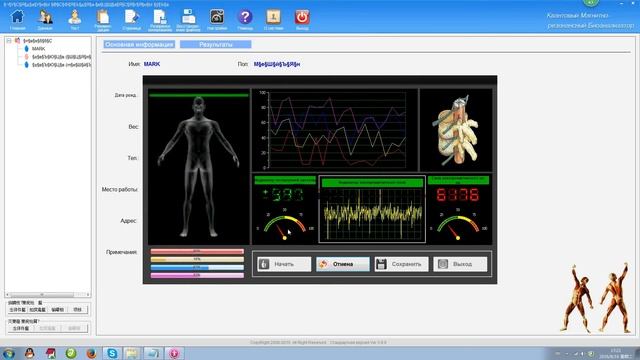Click the tree panel horizontal scrollbar
This screenshot has height=360, width=640.
pos(48,294)
